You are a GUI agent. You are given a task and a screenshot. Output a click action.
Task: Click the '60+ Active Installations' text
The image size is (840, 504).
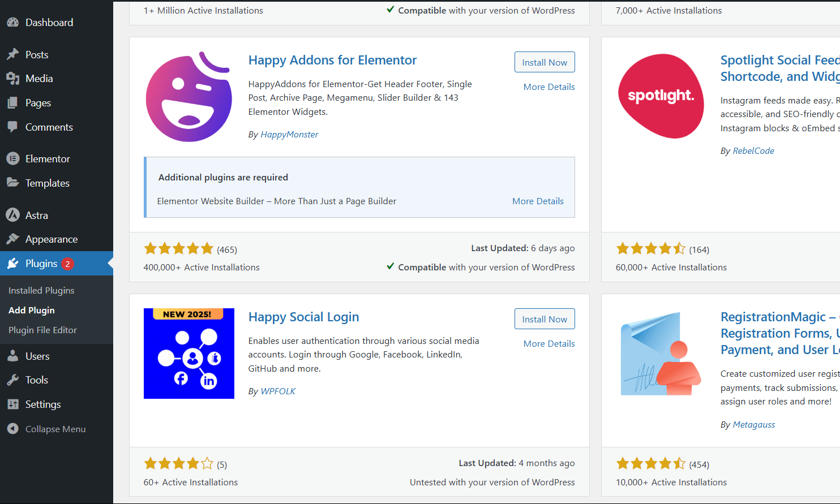coord(191,482)
